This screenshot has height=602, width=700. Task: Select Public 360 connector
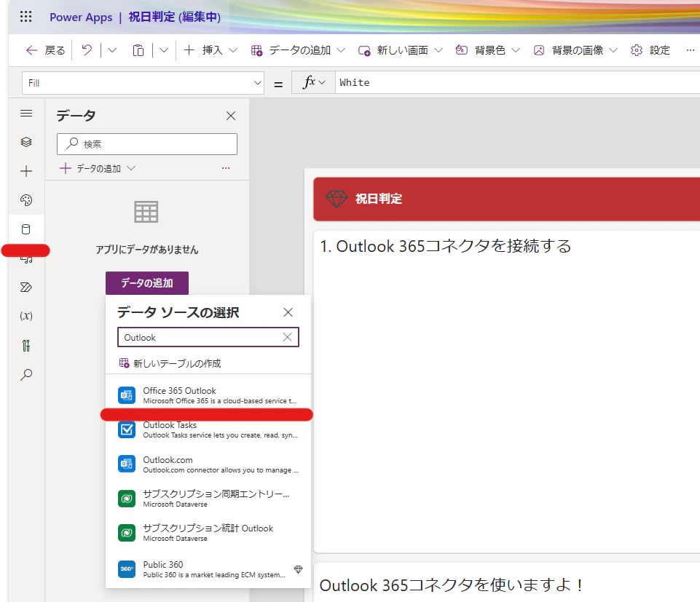pyautogui.click(x=208, y=569)
